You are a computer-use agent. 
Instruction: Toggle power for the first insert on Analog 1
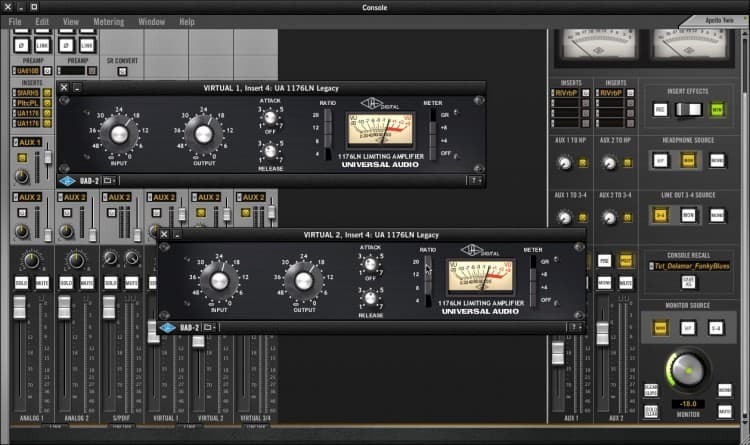(x=47, y=92)
